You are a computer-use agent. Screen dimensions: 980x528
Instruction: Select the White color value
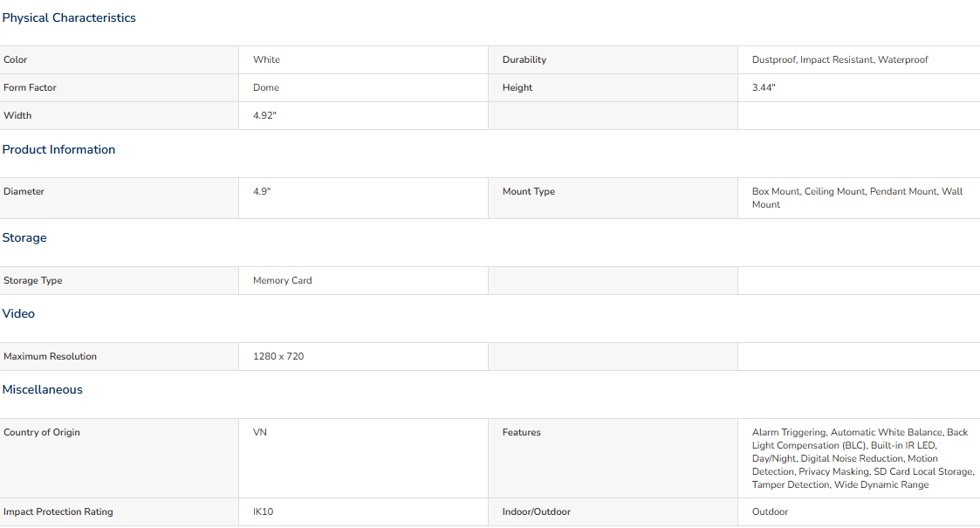(266, 60)
